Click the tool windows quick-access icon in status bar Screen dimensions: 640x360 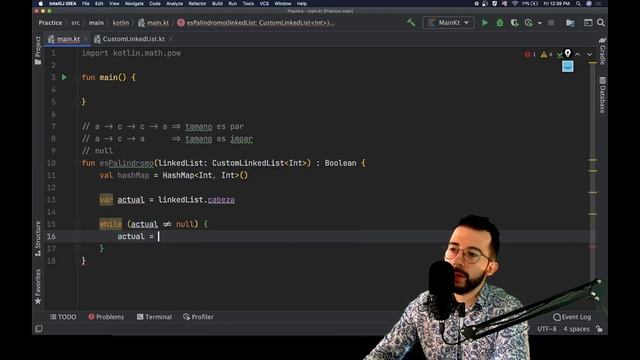39,329
